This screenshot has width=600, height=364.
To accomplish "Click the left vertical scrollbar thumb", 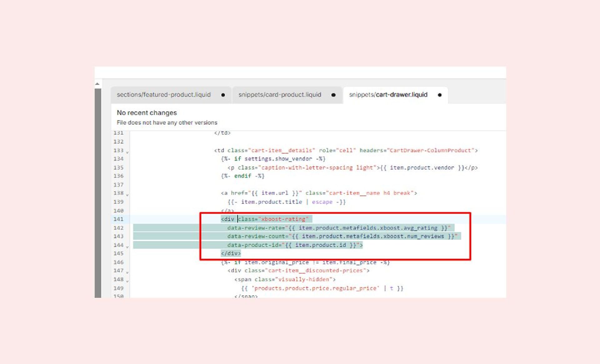I will (x=98, y=194).
